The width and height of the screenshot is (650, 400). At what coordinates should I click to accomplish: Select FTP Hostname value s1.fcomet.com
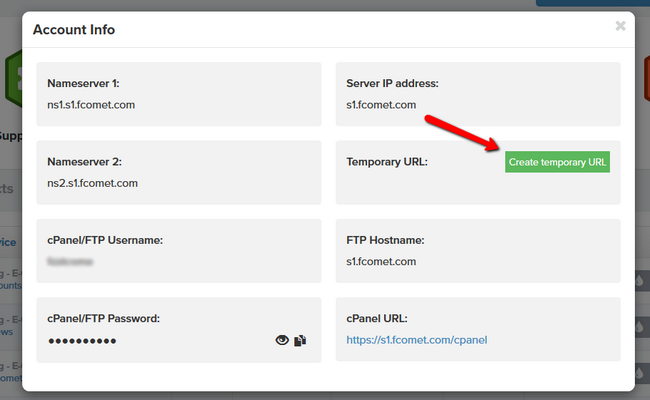(x=381, y=262)
